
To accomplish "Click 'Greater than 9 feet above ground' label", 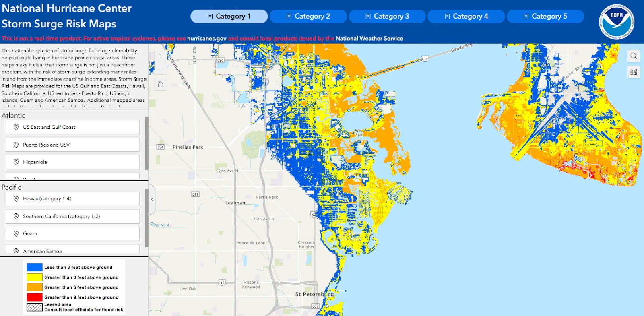I will (81, 297).
